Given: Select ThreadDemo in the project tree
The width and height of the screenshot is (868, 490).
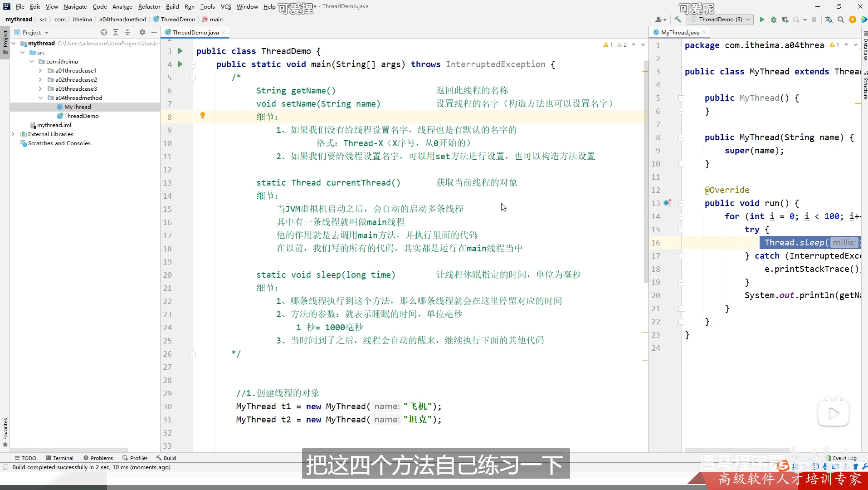Looking at the screenshot, I should coord(81,116).
